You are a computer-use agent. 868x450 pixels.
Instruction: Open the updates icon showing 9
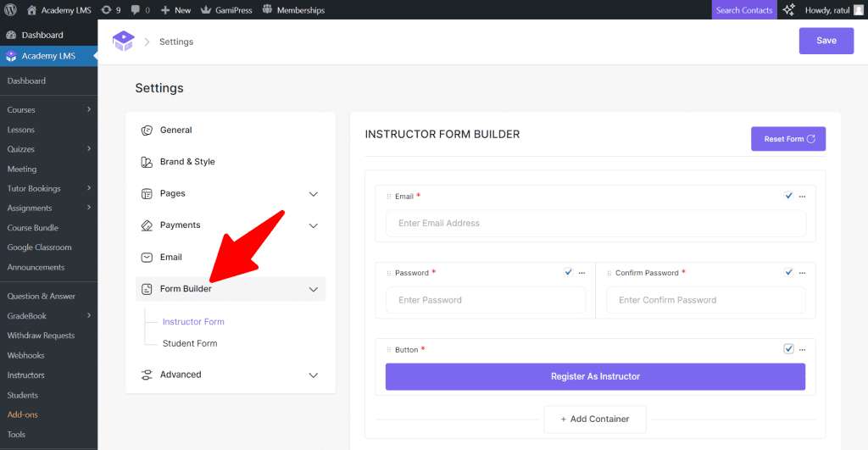pyautogui.click(x=106, y=10)
